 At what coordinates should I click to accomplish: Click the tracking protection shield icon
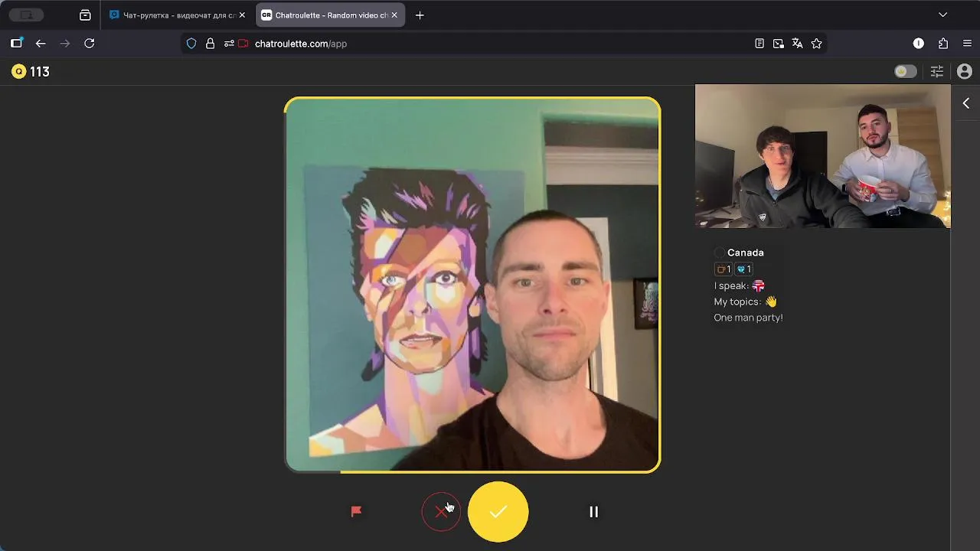coord(191,44)
